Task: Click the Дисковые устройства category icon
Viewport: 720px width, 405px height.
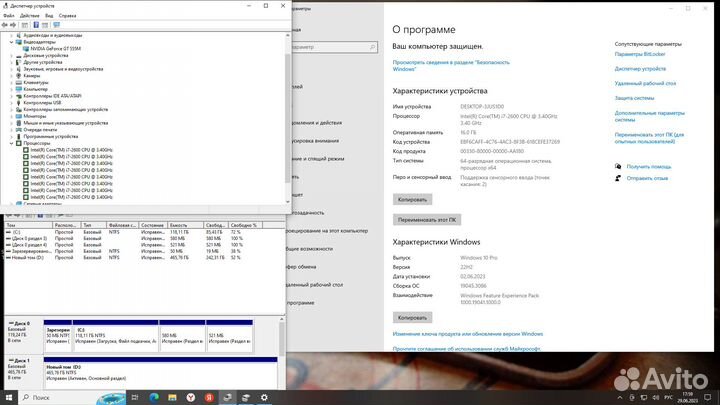Action: click(x=19, y=56)
